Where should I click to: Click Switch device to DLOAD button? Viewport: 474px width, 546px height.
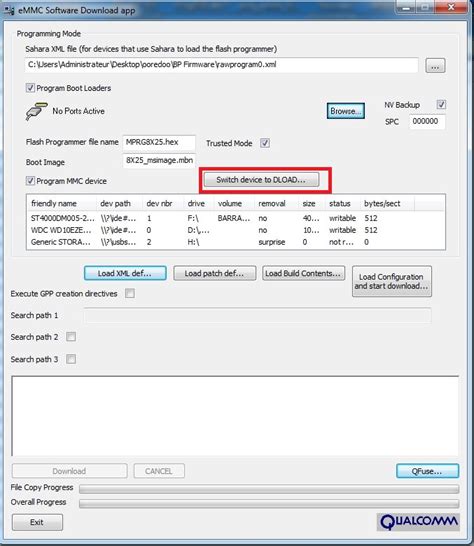coord(261,180)
